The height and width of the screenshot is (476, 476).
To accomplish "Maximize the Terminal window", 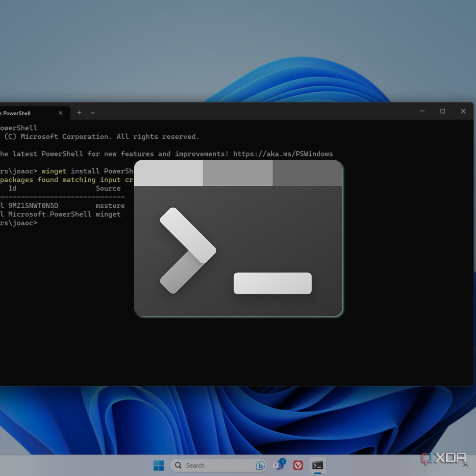I will pos(443,111).
